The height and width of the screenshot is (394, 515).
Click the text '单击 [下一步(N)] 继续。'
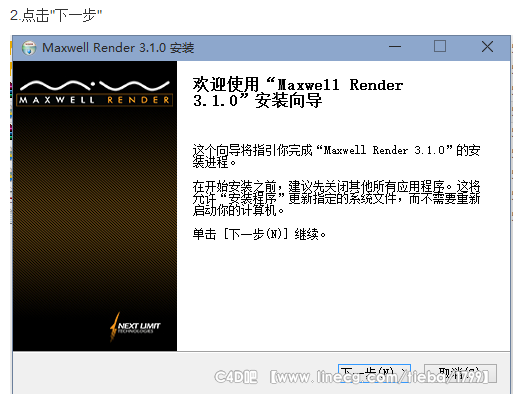tap(259, 234)
